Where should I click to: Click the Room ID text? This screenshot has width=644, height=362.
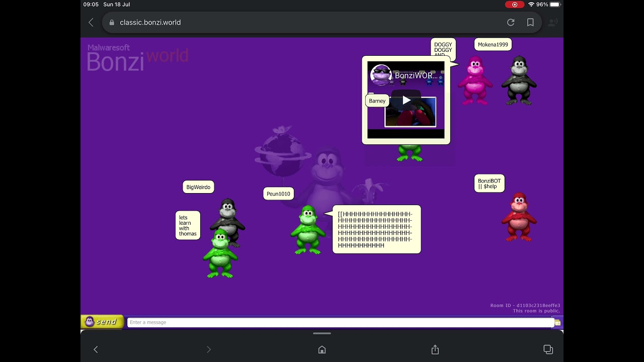click(x=525, y=305)
